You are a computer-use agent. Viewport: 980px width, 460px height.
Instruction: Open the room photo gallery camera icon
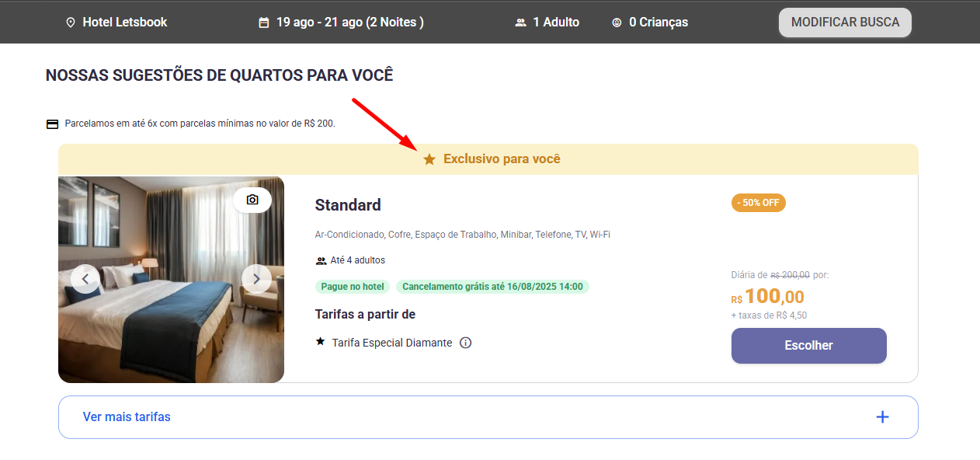[252, 200]
